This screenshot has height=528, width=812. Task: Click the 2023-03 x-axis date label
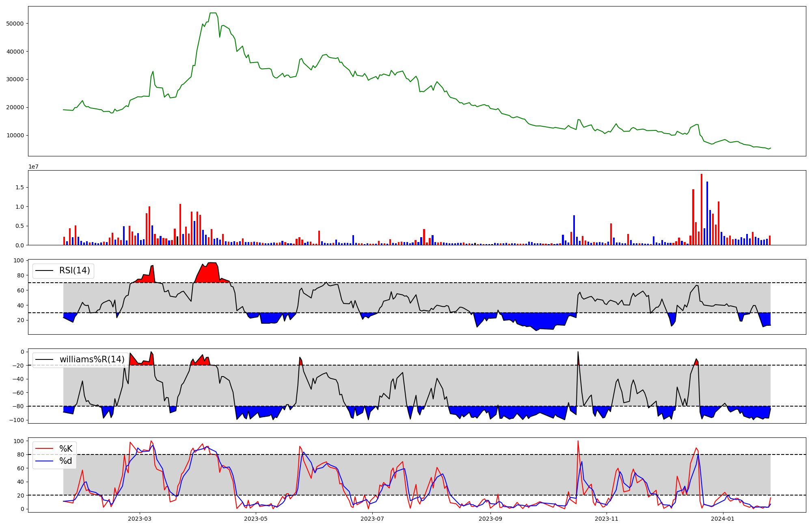point(140,519)
